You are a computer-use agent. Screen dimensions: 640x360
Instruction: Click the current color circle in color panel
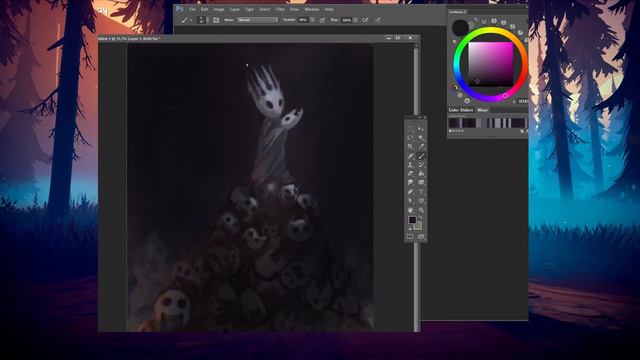coord(460,27)
